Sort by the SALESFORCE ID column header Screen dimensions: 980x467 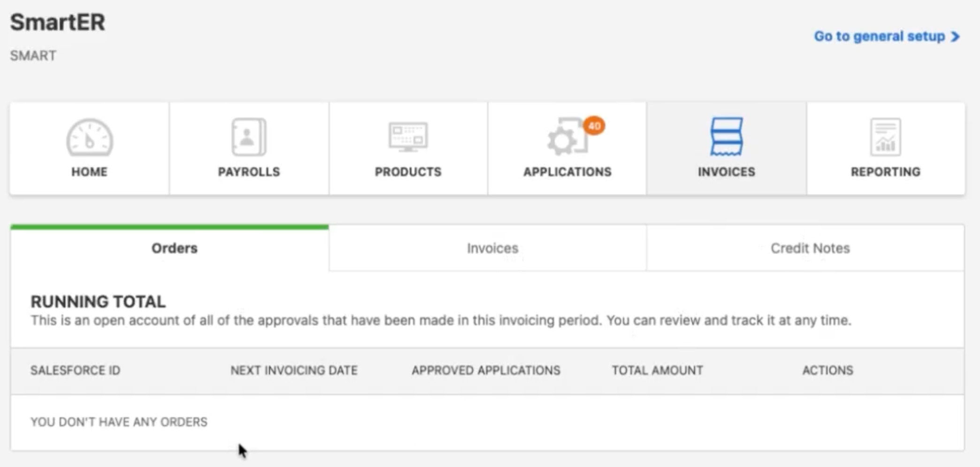coord(76,370)
